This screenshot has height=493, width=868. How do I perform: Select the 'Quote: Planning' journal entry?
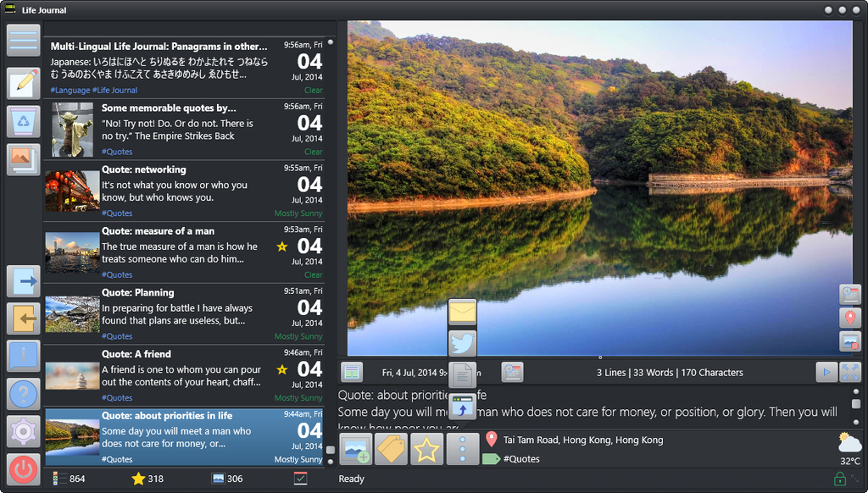point(183,313)
